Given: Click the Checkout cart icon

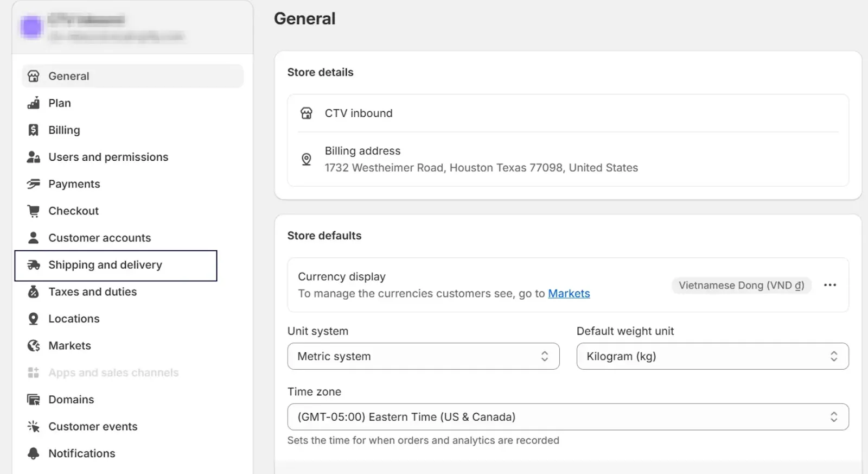Looking at the screenshot, I should (34, 211).
